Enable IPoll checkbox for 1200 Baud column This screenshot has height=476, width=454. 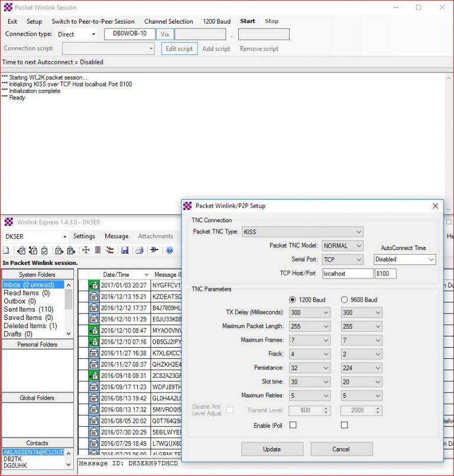[x=293, y=425]
